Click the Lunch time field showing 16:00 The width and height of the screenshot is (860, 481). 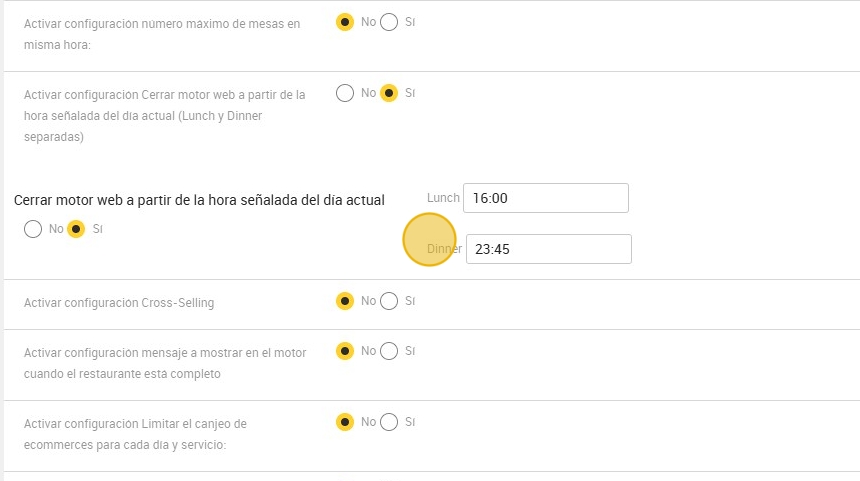547,198
